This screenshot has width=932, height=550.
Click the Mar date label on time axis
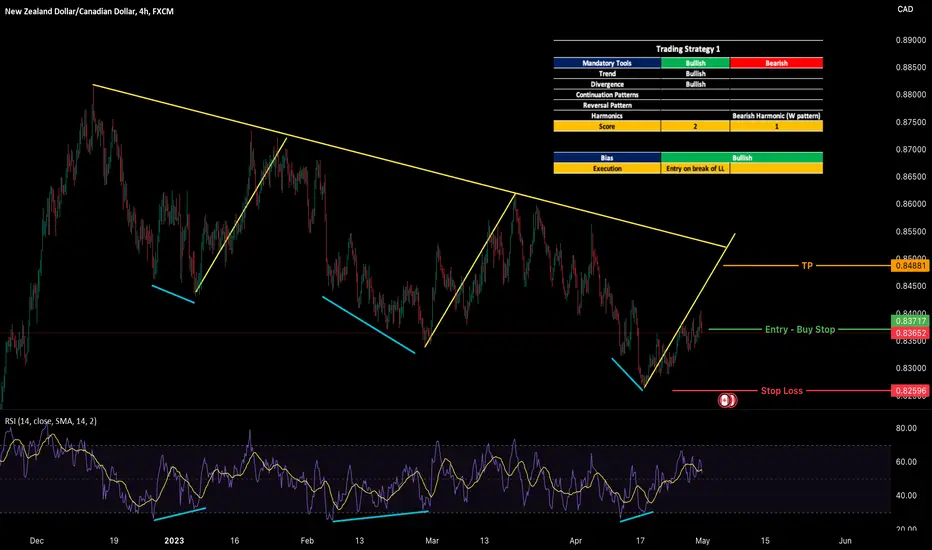[432, 540]
